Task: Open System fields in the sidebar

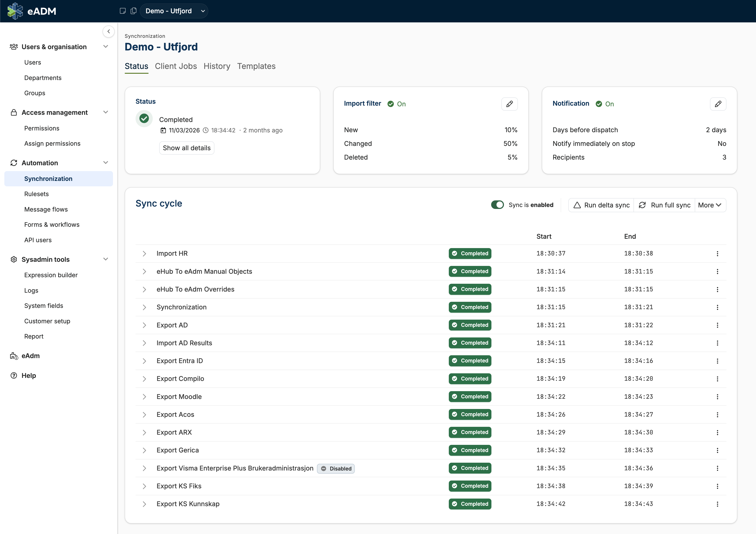Action: 44,305
